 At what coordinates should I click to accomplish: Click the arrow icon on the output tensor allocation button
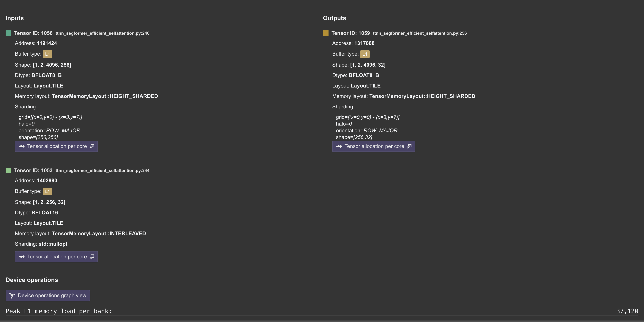point(339,146)
